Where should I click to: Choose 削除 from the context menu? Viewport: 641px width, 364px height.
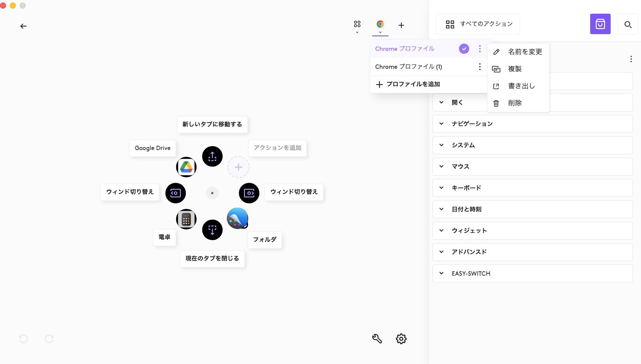click(518, 103)
